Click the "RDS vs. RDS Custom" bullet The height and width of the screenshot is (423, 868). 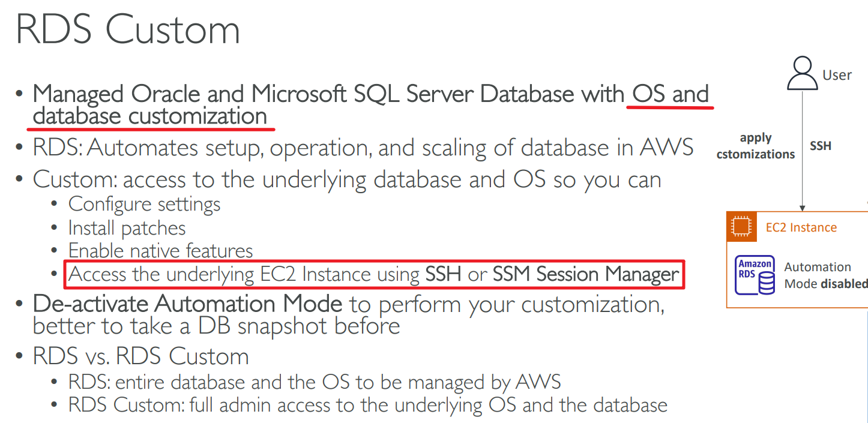[140, 356]
